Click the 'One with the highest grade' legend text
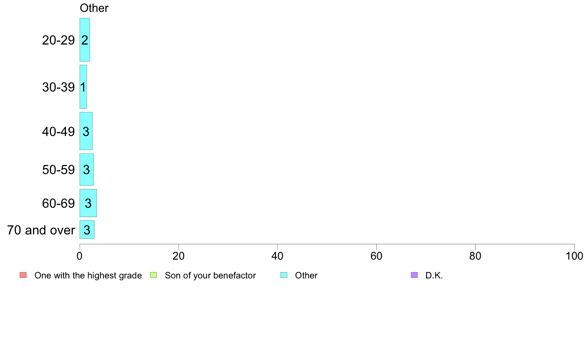Image resolution: width=588 pixels, height=364 pixels. tap(88, 275)
